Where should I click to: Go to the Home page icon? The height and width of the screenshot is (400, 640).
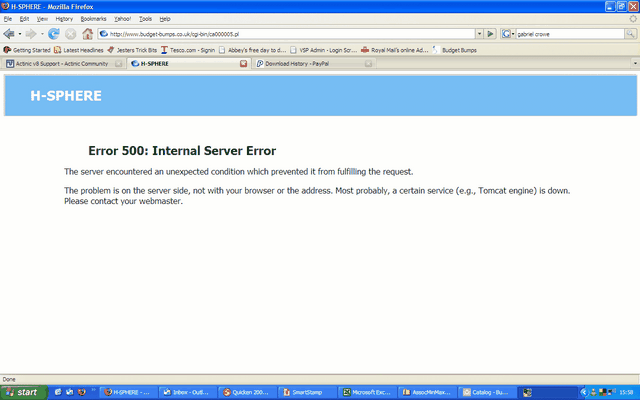87,33
